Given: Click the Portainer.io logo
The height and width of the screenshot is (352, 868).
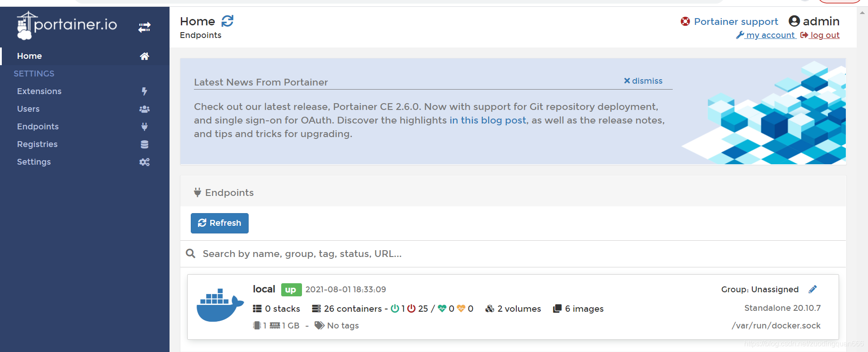Looking at the screenshot, I should click(x=67, y=25).
